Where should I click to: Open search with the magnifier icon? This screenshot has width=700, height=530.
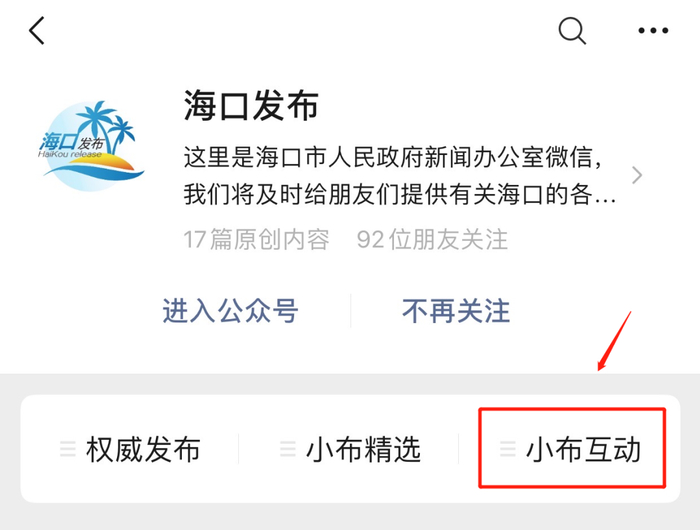point(572,31)
